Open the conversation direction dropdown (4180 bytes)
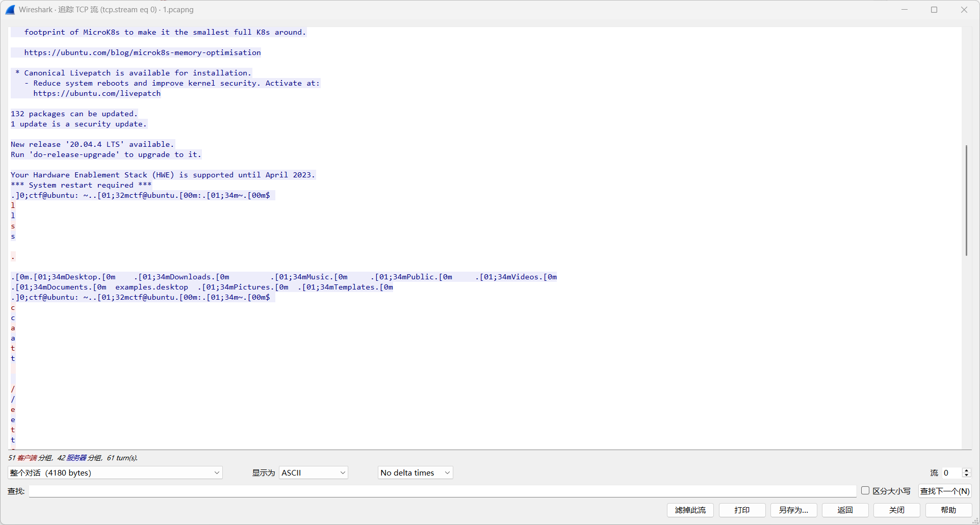 [x=115, y=473]
